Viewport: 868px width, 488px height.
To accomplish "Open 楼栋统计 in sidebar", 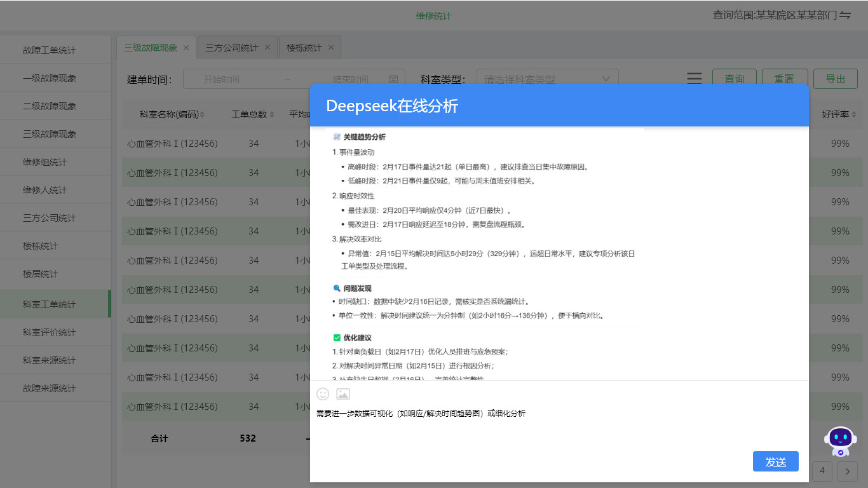I will click(55, 246).
